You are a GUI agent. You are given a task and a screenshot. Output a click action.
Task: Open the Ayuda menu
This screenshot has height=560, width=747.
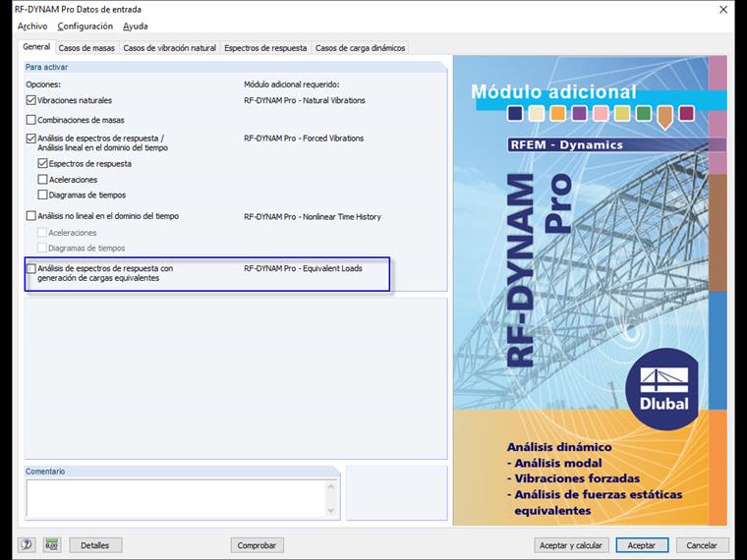pyautogui.click(x=136, y=27)
